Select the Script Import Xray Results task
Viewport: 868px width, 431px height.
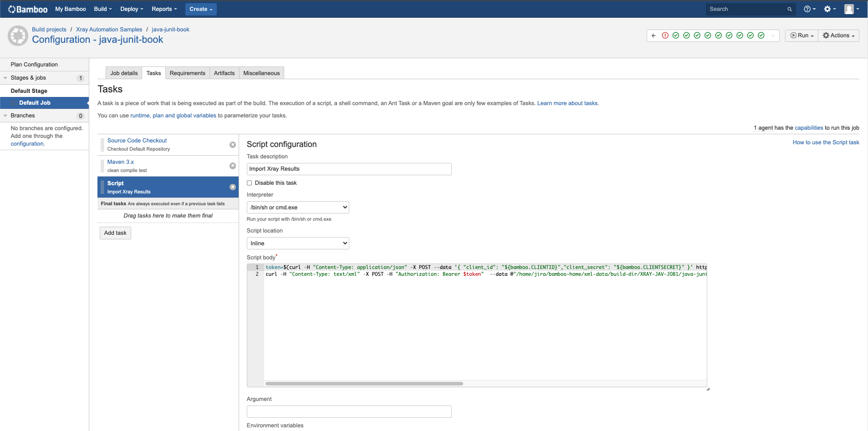tap(168, 187)
